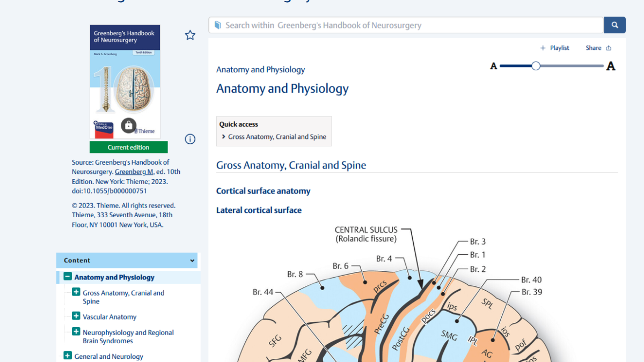Expand Gross Anatomy, Cranial and Spine node
Image resolution: width=644 pixels, height=362 pixels.
pyautogui.click(x=76, y=292)
